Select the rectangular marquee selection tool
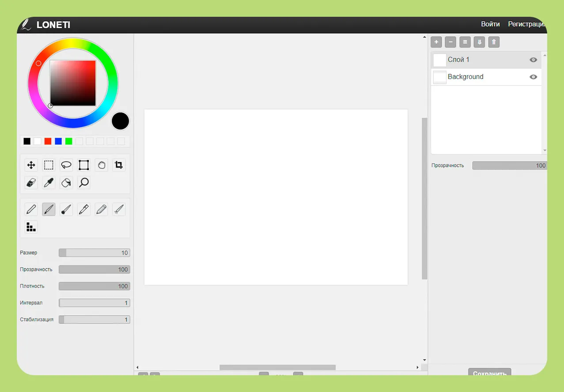564x392 pixels. (49, 165)
